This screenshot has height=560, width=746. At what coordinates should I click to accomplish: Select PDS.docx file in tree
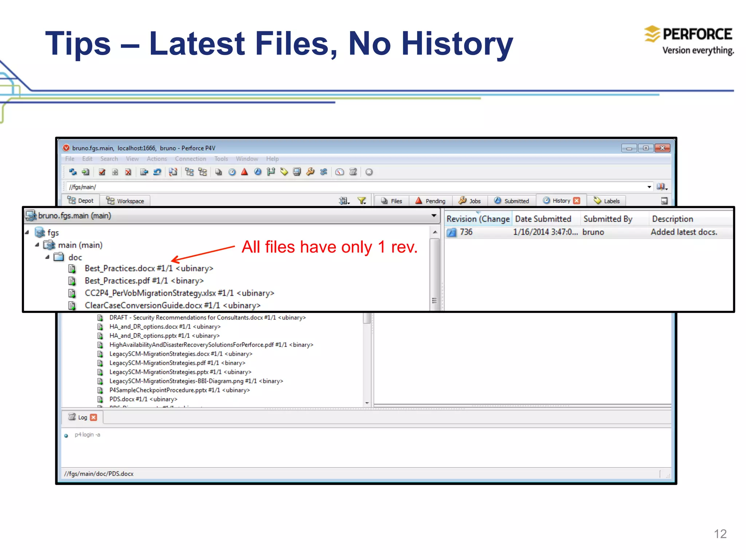pos(143,399)
